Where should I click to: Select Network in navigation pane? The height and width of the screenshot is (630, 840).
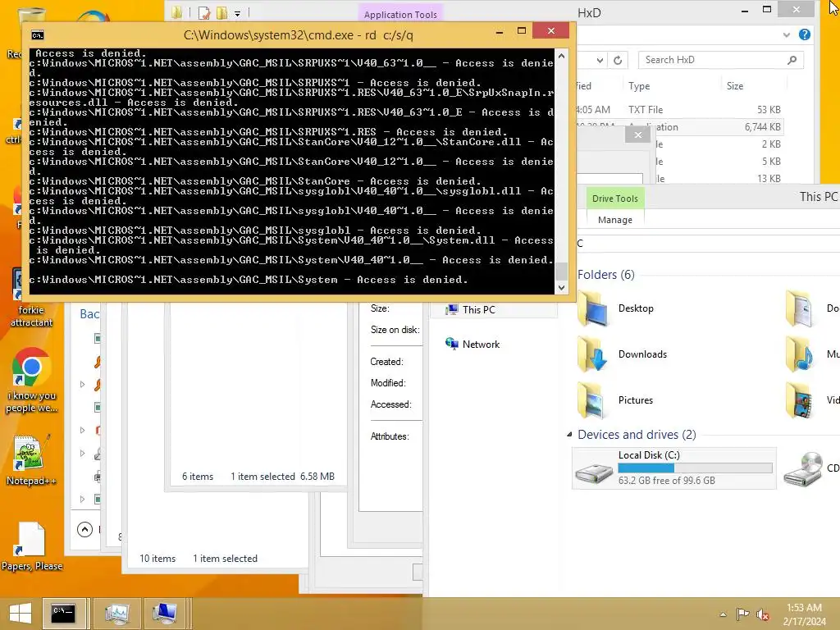tap(472, 345)
